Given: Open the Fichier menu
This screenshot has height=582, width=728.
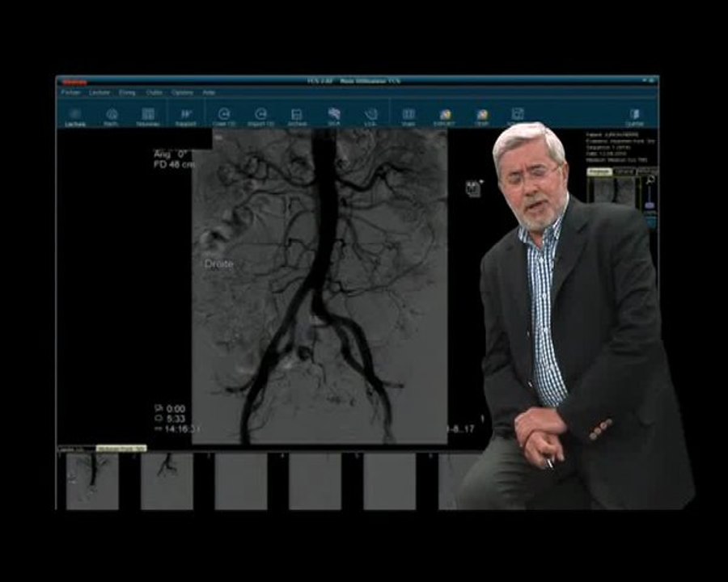Looking at the screenshot, I should [71, 93].
